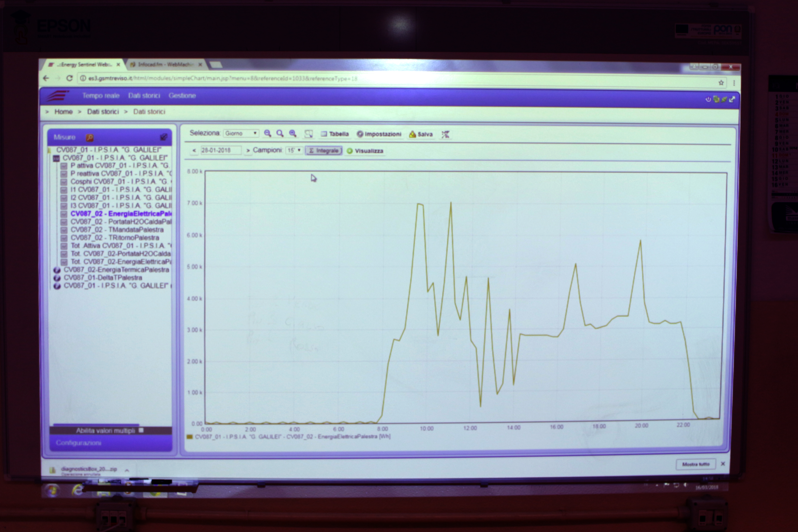
Task: Enable the Abilita valori multipli checkbox
Action: [x=141, y=430]
